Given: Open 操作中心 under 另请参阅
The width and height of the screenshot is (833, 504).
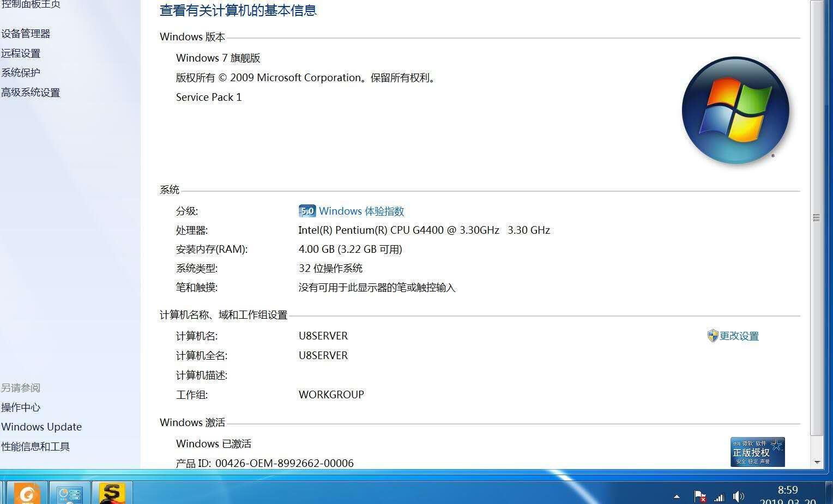Looking at the screenshot, I should point(21,408).
